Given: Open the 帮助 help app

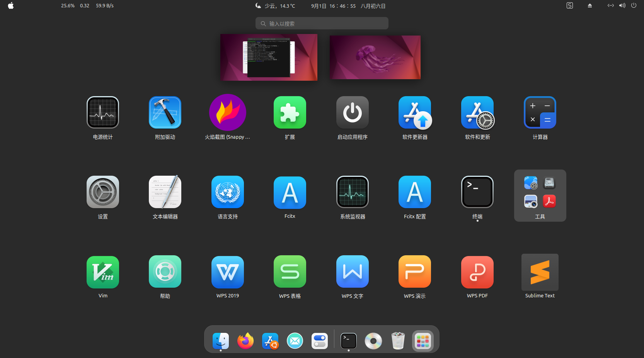Looking at the screenshot, I should pyautogui.click(x=165, y=271).
